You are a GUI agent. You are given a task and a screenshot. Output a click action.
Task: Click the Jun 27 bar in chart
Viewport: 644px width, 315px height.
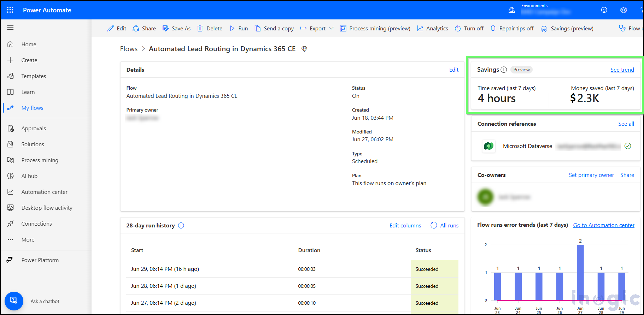(580, 272)
